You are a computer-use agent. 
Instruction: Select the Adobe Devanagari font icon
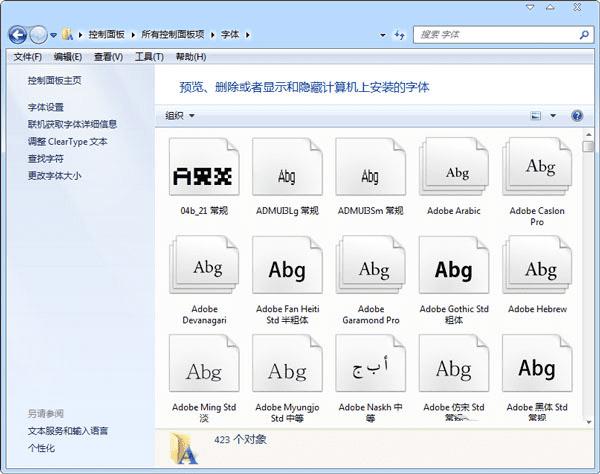point(204,265)
